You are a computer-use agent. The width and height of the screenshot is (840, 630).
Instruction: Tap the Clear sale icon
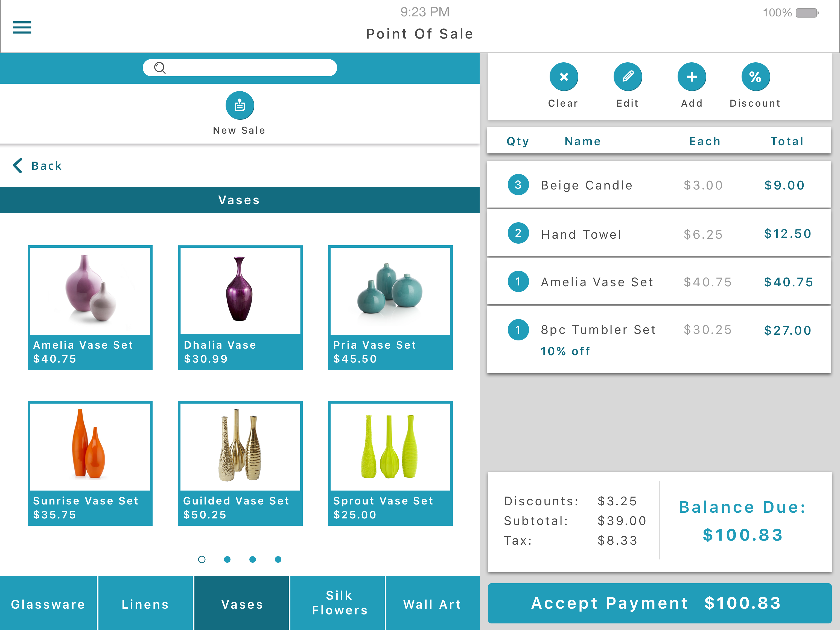564,77
